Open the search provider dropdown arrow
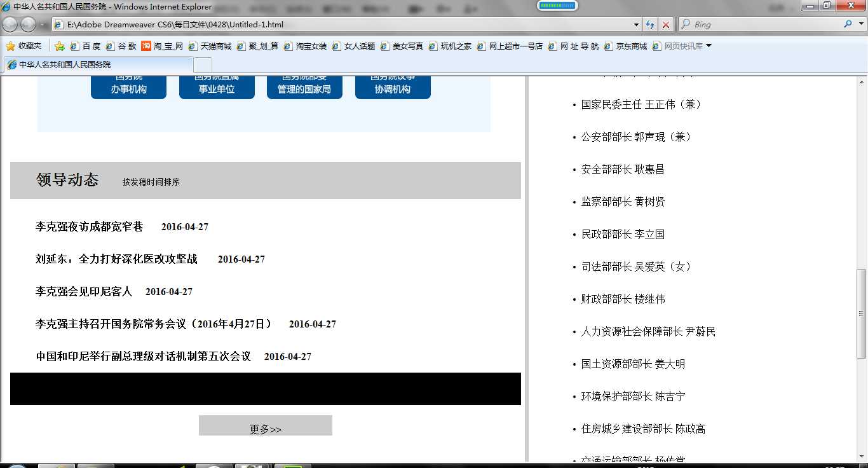The height and width of the screenshot is (468, 868). pos(860,25)
